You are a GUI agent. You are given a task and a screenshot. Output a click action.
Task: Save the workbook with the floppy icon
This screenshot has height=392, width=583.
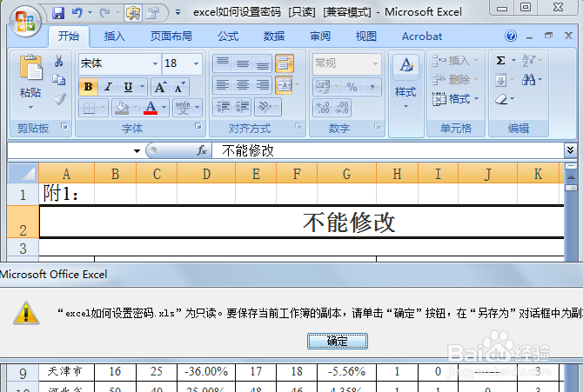[58, 13]
